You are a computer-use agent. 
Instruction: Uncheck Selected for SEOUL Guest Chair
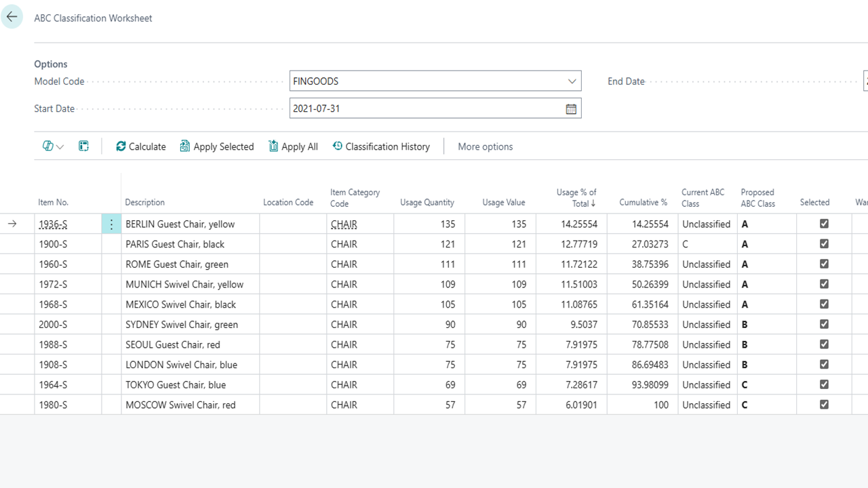pyautogui.click(x=824, y=344)
